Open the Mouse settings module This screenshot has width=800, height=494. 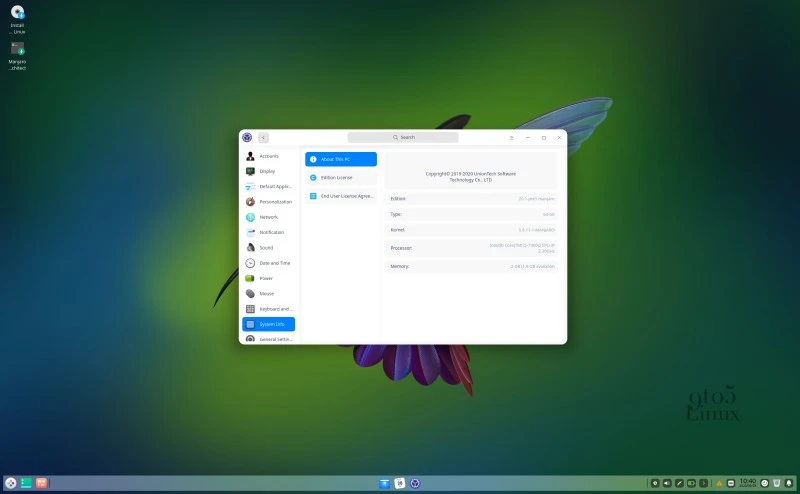click(x=268, y=294)
